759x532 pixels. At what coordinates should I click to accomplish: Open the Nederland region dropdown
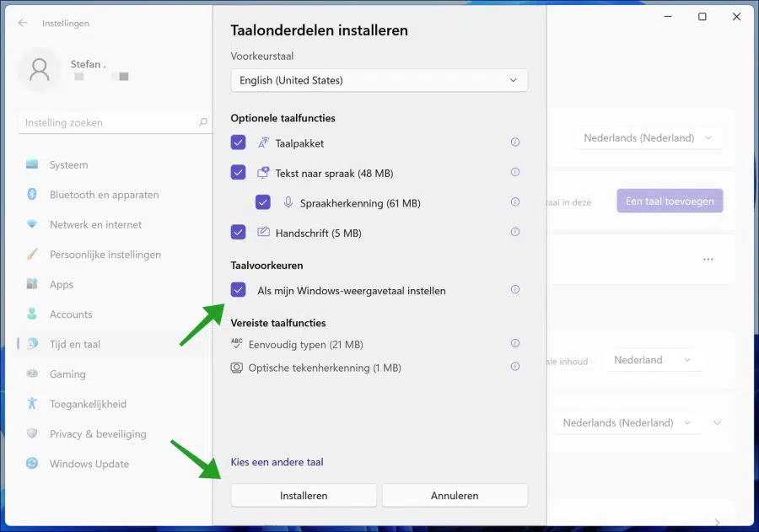653,360
